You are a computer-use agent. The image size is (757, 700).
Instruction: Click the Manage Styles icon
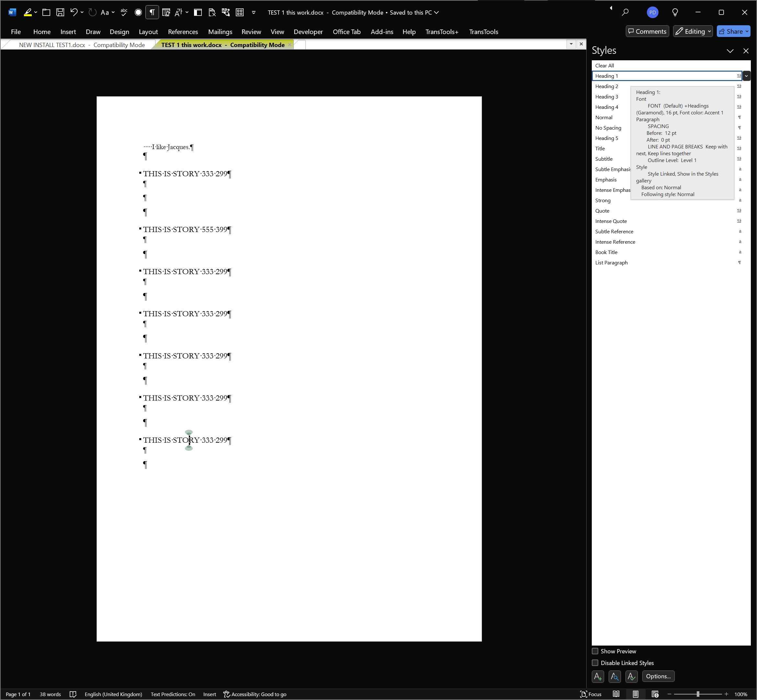(x=631, y=676)
